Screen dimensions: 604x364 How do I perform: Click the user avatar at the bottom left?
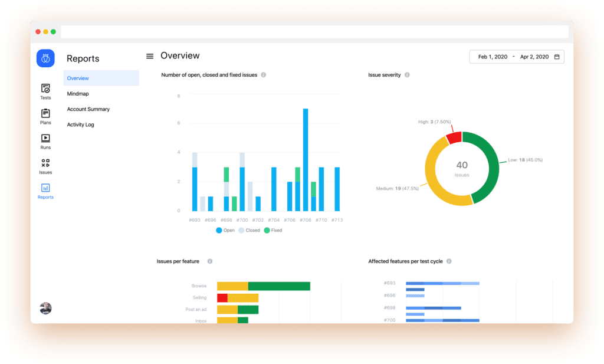coord(45,308)
